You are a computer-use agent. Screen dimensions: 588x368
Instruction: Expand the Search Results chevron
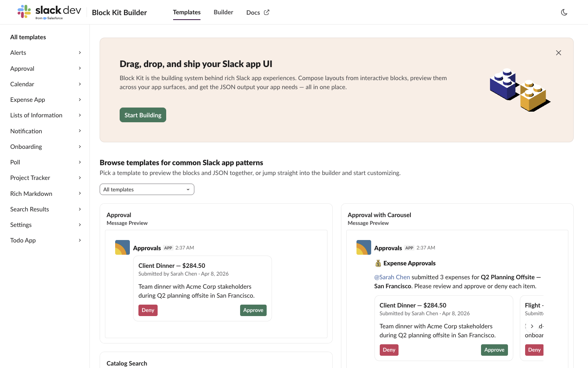pyautogui.click(x=80, y=209)
